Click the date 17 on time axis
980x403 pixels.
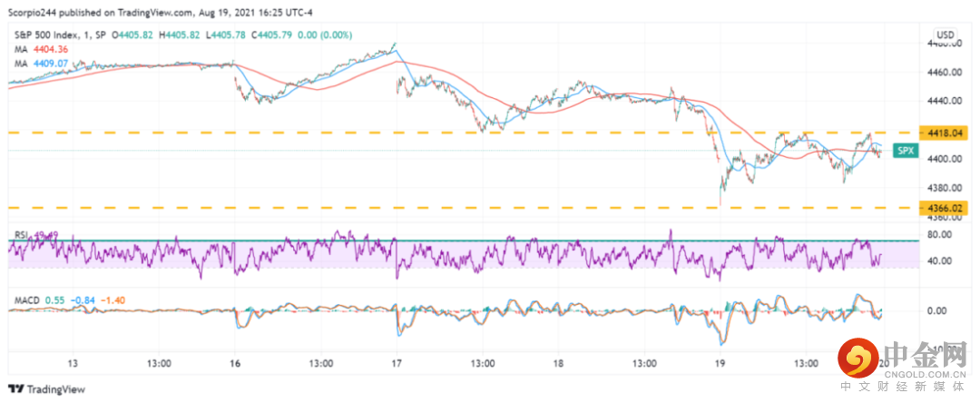point(397,363)
